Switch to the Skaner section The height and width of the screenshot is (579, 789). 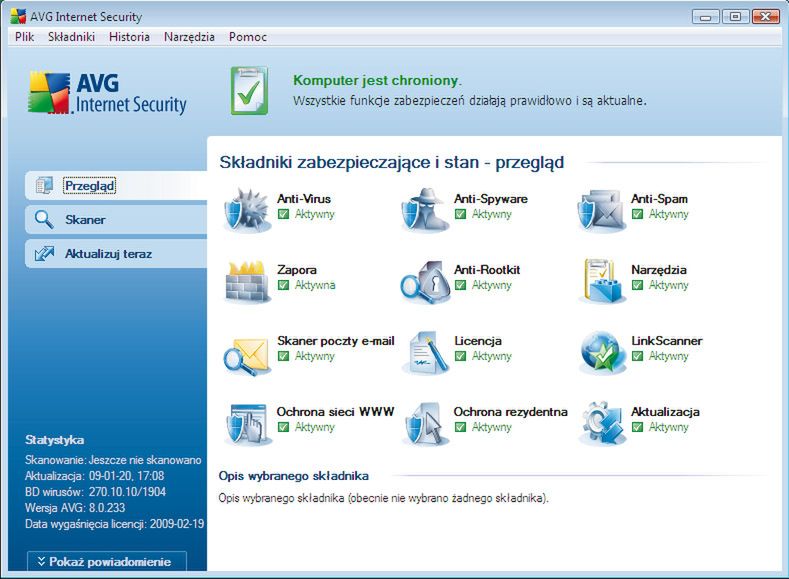(x=85, y=220)
